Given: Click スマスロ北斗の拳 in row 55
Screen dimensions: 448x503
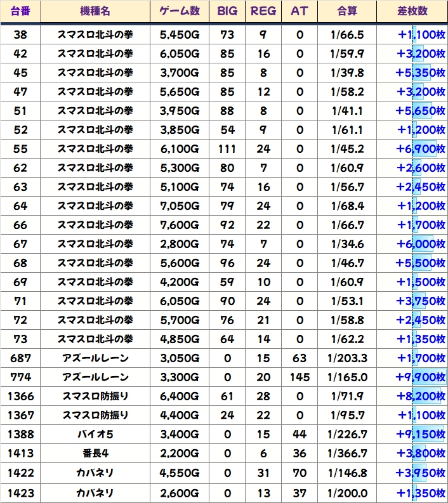Looking at the screenshot, I should pyautogui.click(x=95, y=149).
